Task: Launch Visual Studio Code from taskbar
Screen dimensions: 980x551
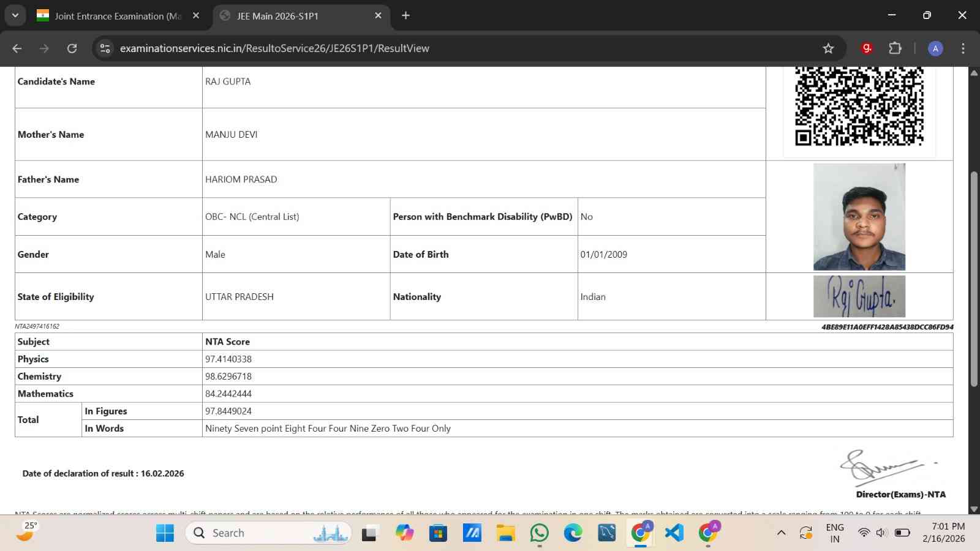Action: pyautogui.click(x=674, y=533)
